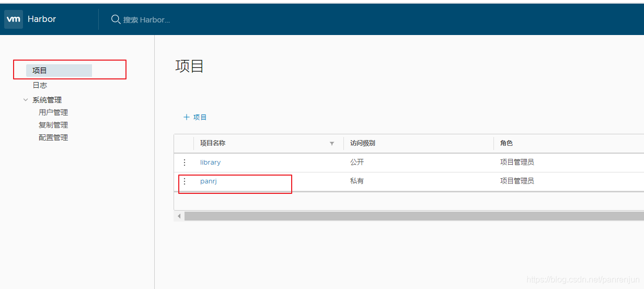Screen dimensions: 644x289
Task: Sort by 项目名称 column header
Action: 213,143
